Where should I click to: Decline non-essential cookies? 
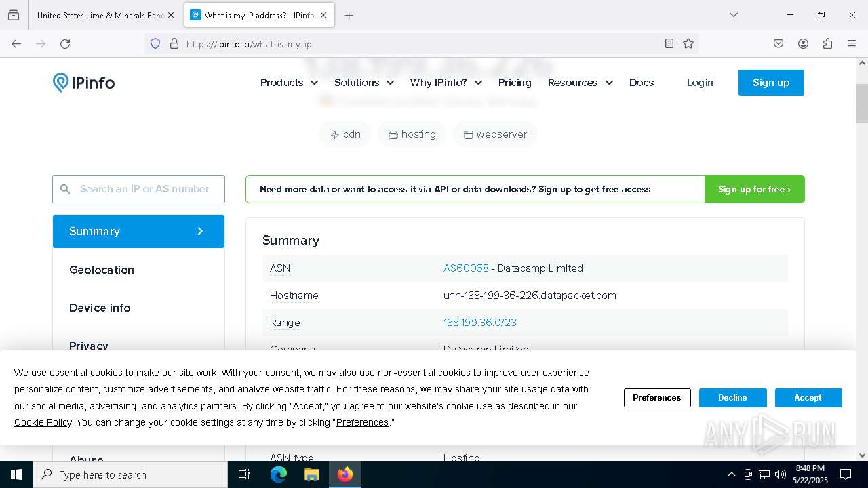[732, 398]
